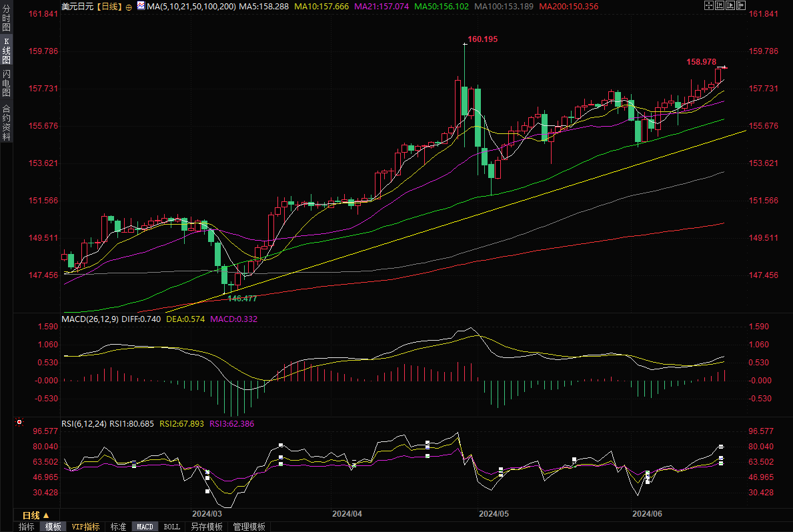Select the 指标 tab at bottom
The height and width of the screenshot is (532, 793).
tap(27, 527)
